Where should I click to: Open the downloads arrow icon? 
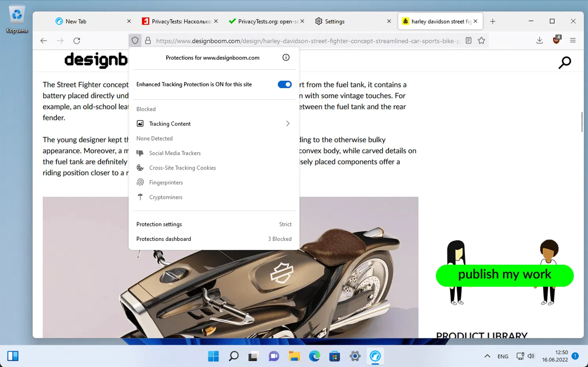coord(539,40)
